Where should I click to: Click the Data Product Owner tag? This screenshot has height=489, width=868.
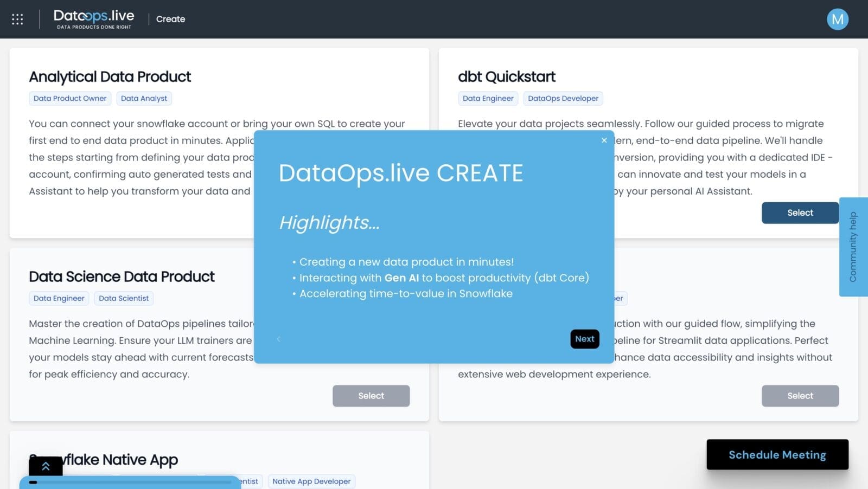click(x=69, y=98)
